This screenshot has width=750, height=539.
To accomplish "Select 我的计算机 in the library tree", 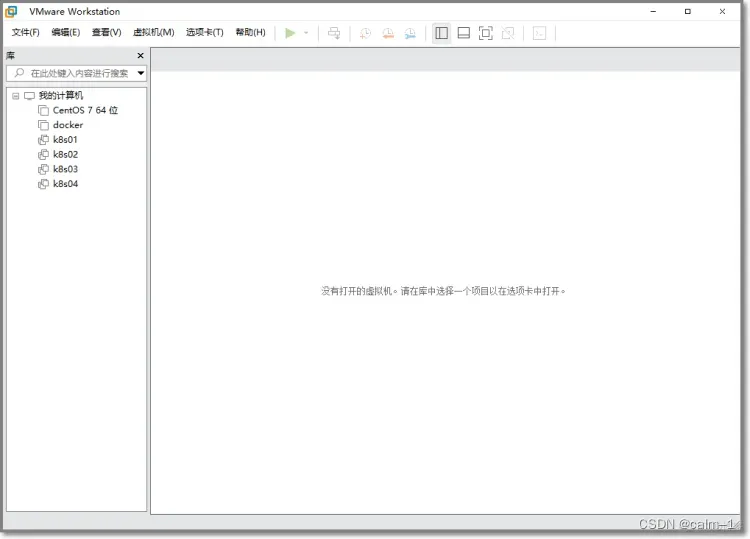I will coord(61,95).
